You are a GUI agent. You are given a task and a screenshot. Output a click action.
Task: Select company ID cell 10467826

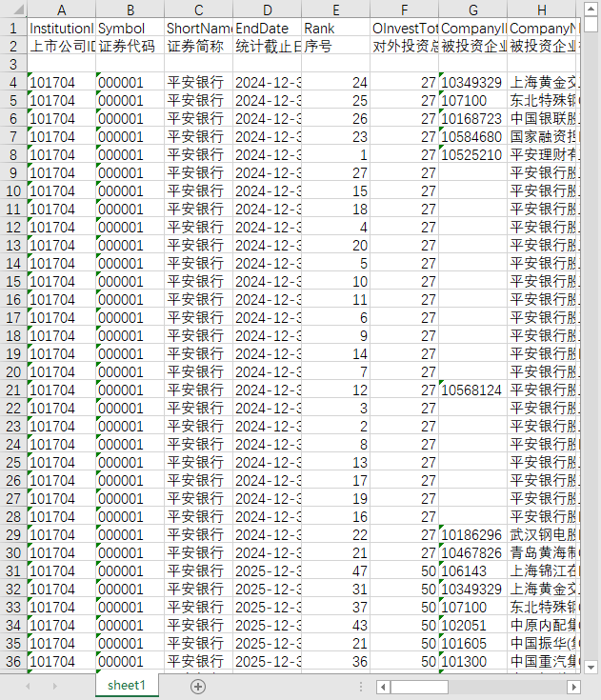(x=472, y=553)
